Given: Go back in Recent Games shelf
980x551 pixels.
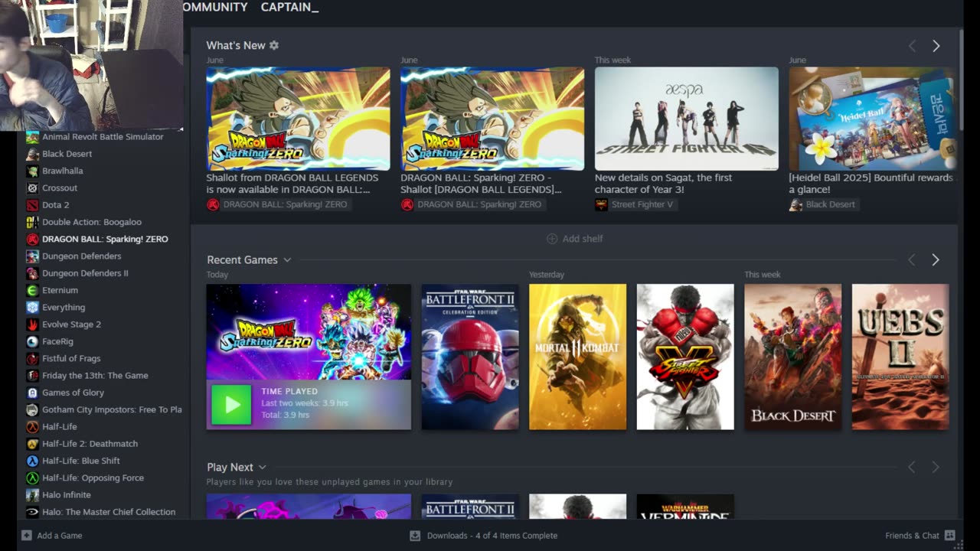Looking at the screenshot, I should pyautogui.click(x=911, y=260).
